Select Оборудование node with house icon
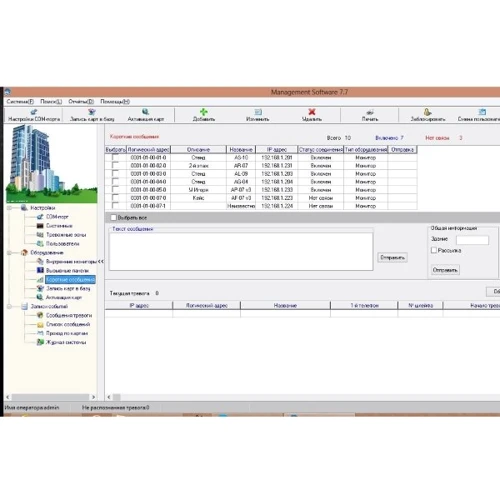 47,253
